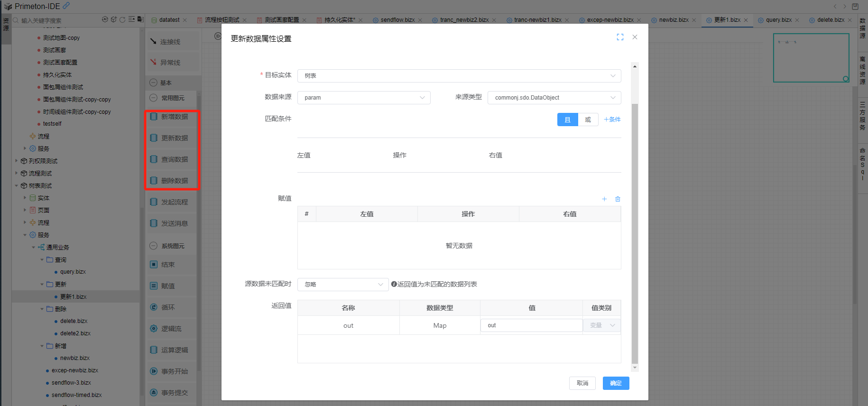Toggle match condition to 且
Viewport: 868px width, 406px height.
(x=567, y=120)
